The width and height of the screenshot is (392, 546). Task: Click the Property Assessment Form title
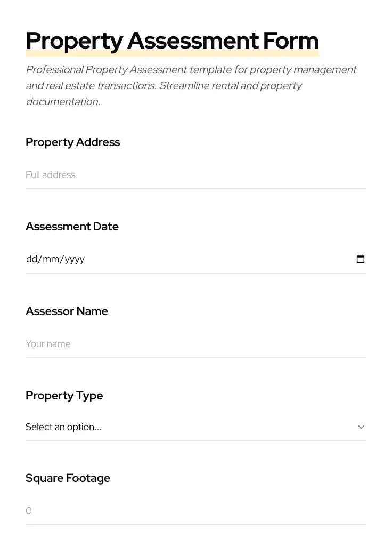(x=171, y=41)
